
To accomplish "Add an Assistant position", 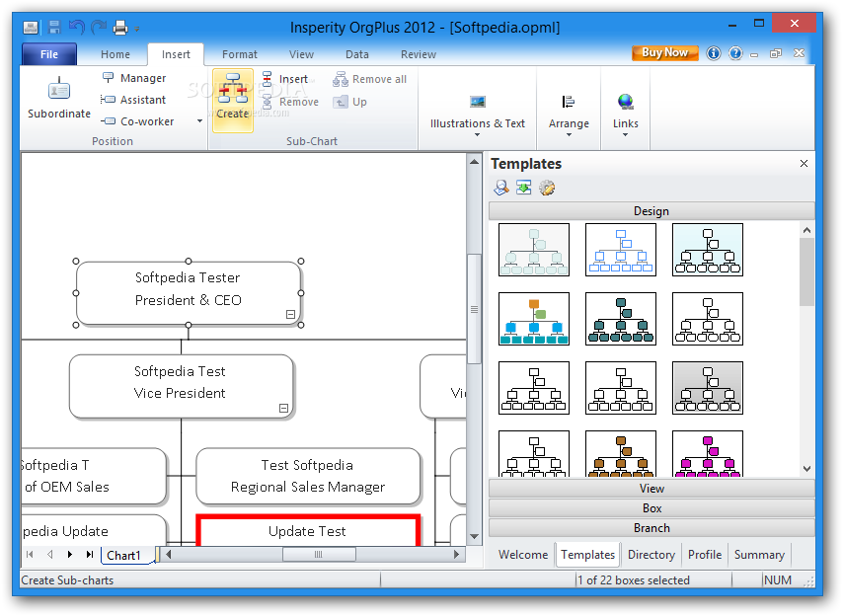I will pos(133,100).
